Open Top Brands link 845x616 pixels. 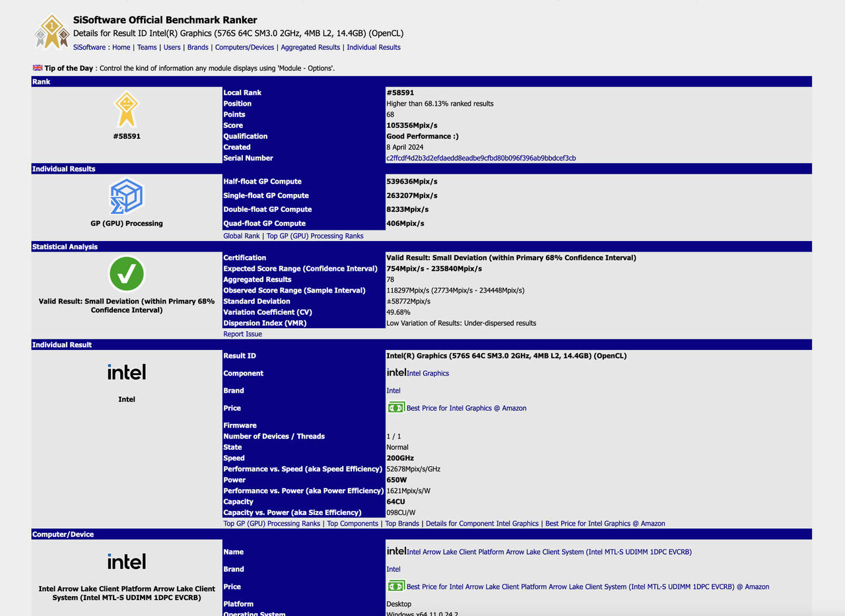pyautogui.click(x=402, y=524)
